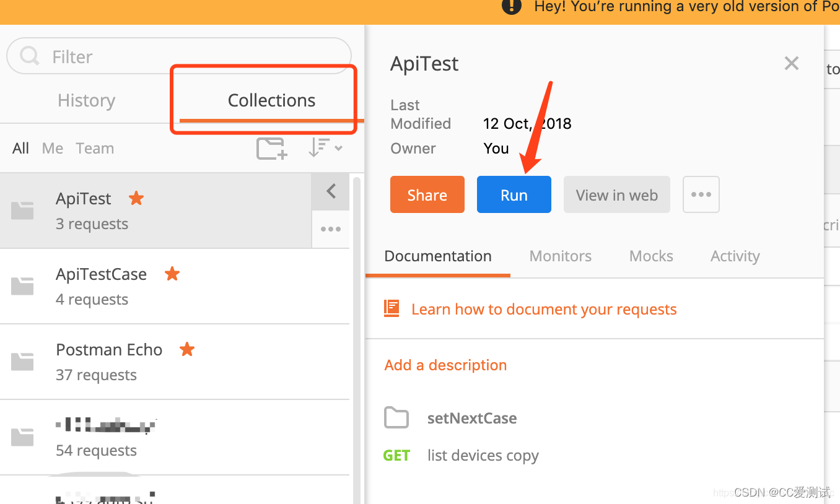Click the orange Share button
Image resolution: width=840 pixels, height=504 pixels.
pos(427,195)
